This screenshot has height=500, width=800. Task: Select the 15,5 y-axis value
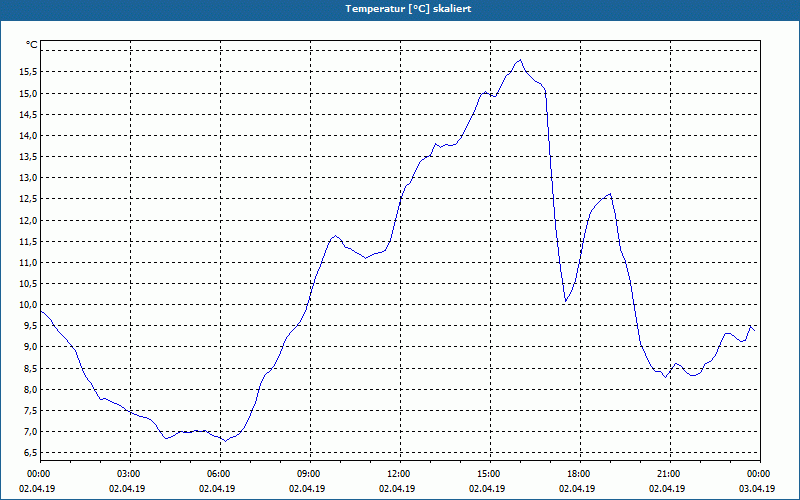(28, 72)
